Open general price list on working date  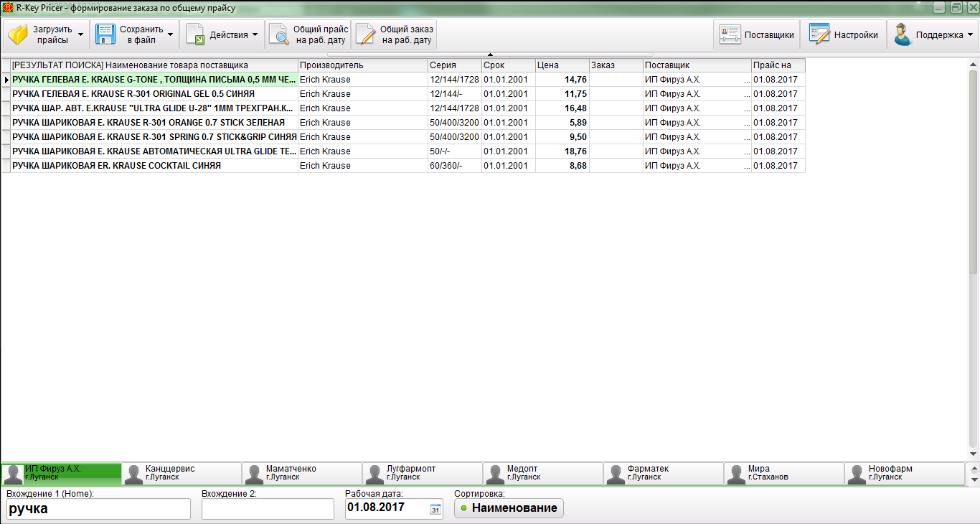coord(308,34)
